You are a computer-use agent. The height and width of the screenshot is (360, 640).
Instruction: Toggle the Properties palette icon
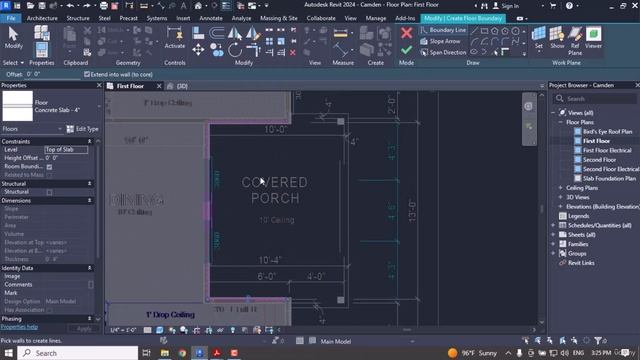tap(41, 50)
